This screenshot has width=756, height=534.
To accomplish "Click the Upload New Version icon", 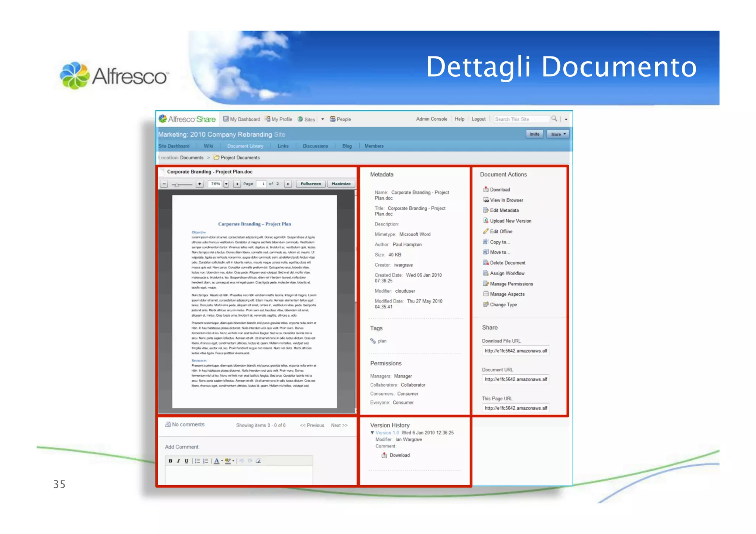I will tap(486, 221).
